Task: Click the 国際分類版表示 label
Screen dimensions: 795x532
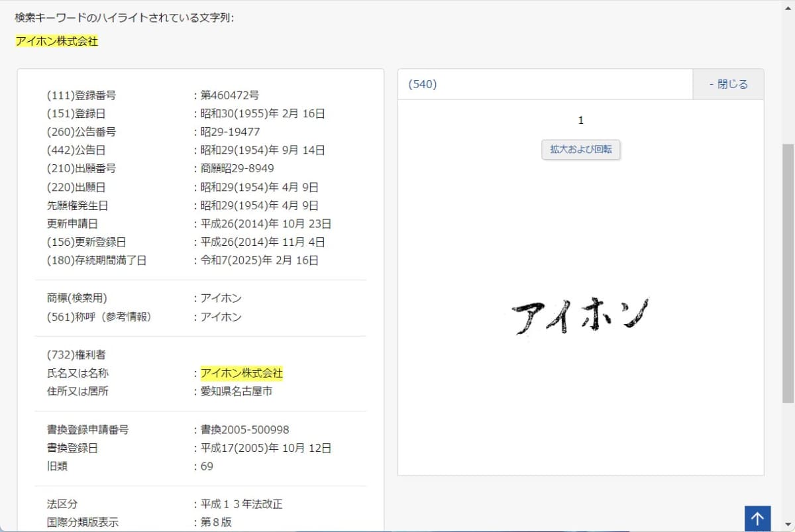Action: click(83, 522)
